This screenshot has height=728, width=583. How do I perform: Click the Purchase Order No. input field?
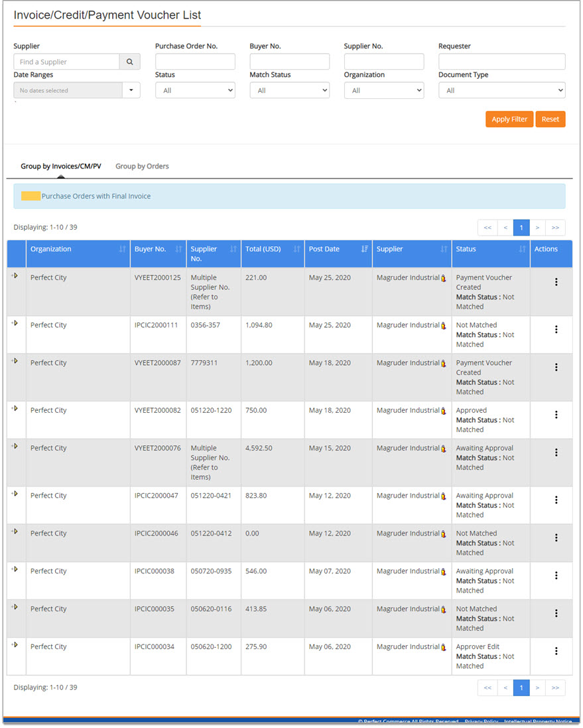coord(195,61)
